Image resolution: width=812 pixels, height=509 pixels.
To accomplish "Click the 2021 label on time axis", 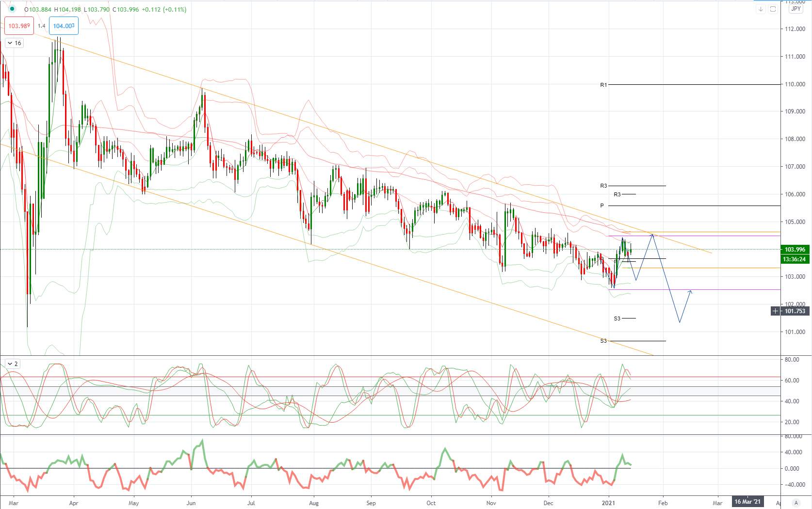I will click(608, 503).
